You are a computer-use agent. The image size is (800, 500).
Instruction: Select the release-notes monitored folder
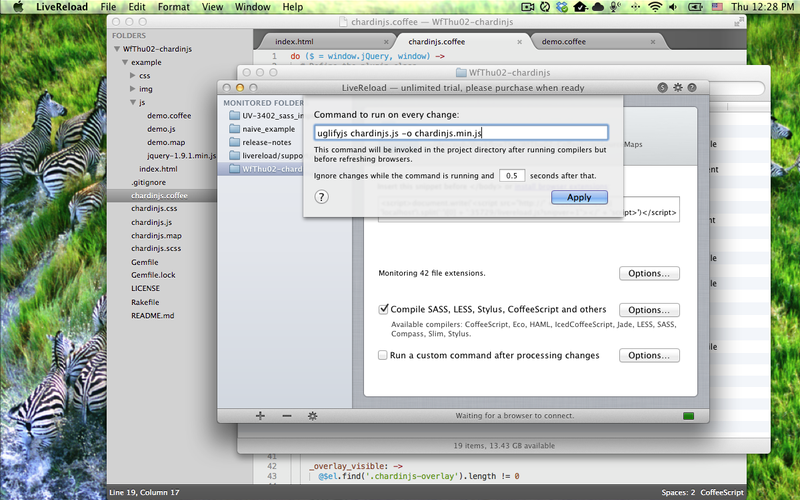point(260,142)
